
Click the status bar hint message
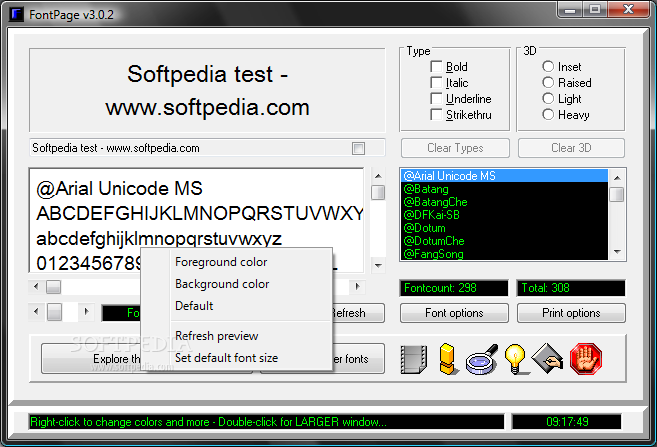point(266,422)
